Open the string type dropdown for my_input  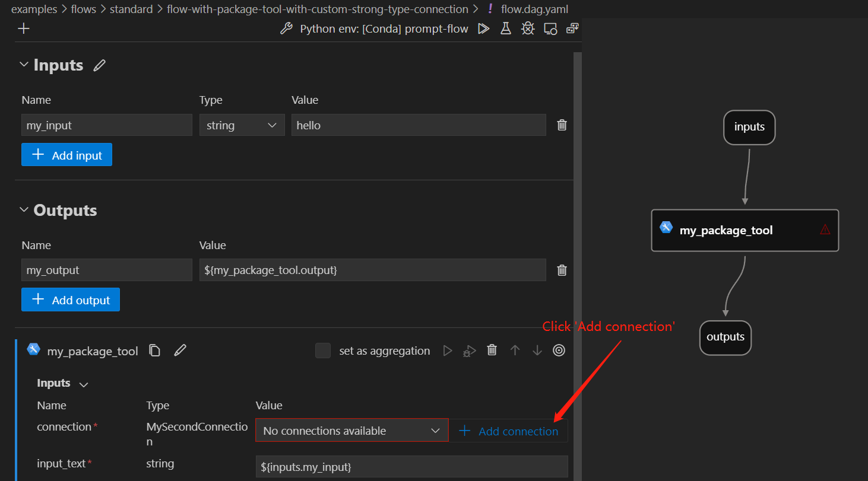click(x=242, y=125)
